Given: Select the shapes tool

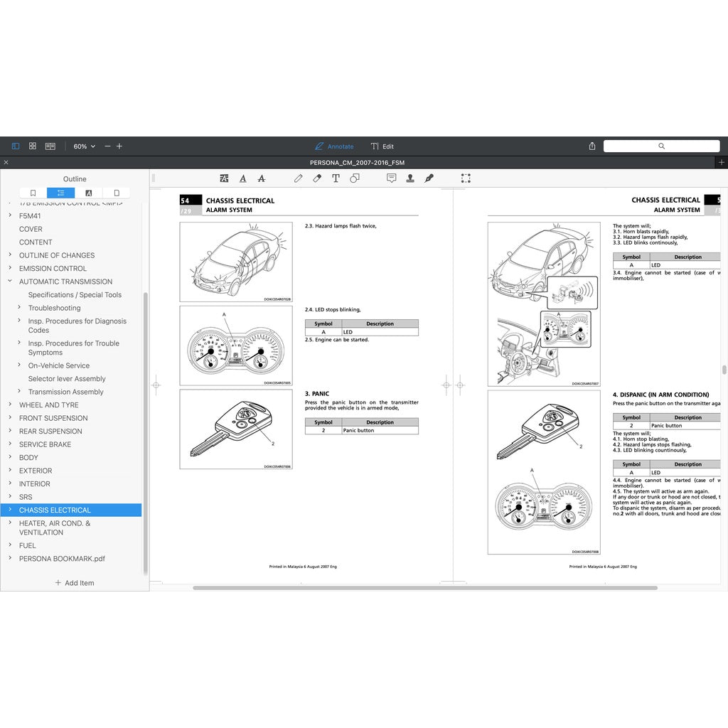Looking at the screenshot, I should coord(354,178).
